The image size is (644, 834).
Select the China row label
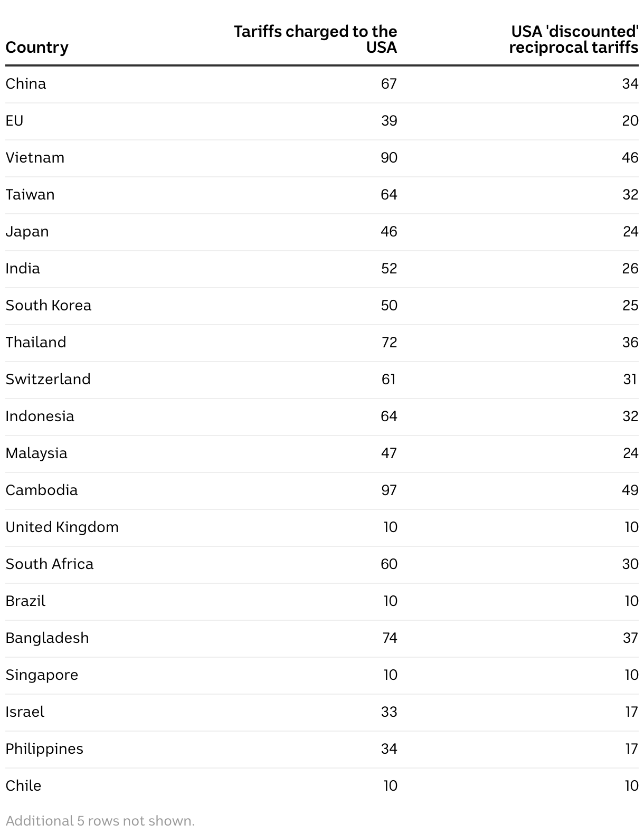tap(26, 84)
